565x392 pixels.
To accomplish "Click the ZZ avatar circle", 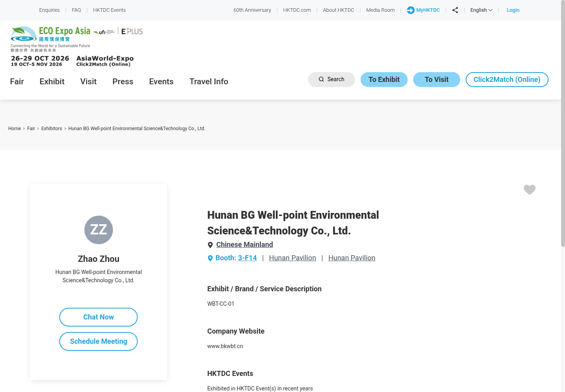I will (98, 230).
